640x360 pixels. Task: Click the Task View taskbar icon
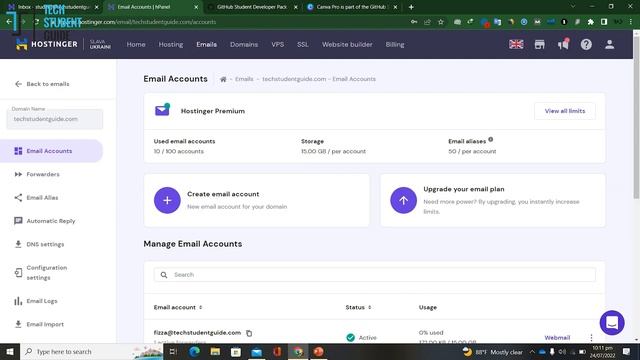[173, 351]
